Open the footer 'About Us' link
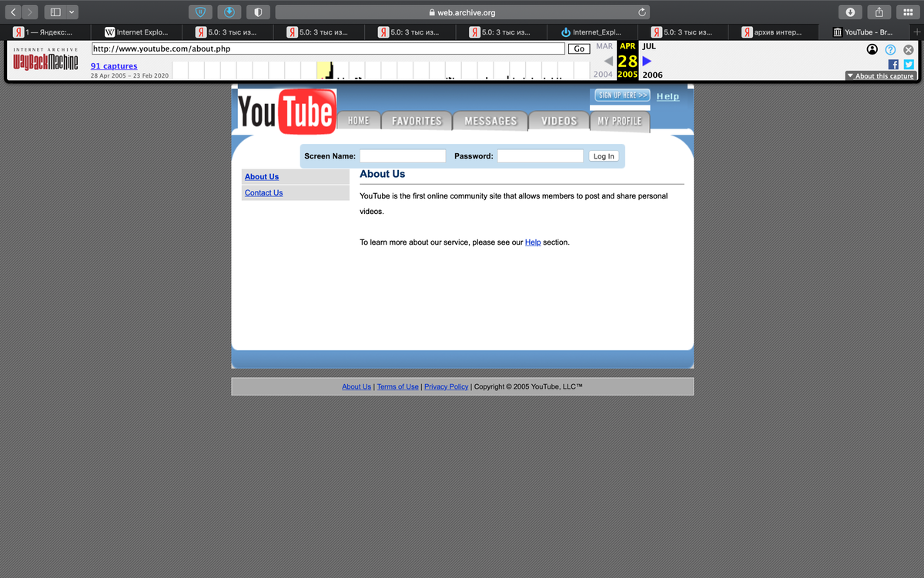Viewport: 924px width, 578px height. pyautogui.click(x=357, y=387)
